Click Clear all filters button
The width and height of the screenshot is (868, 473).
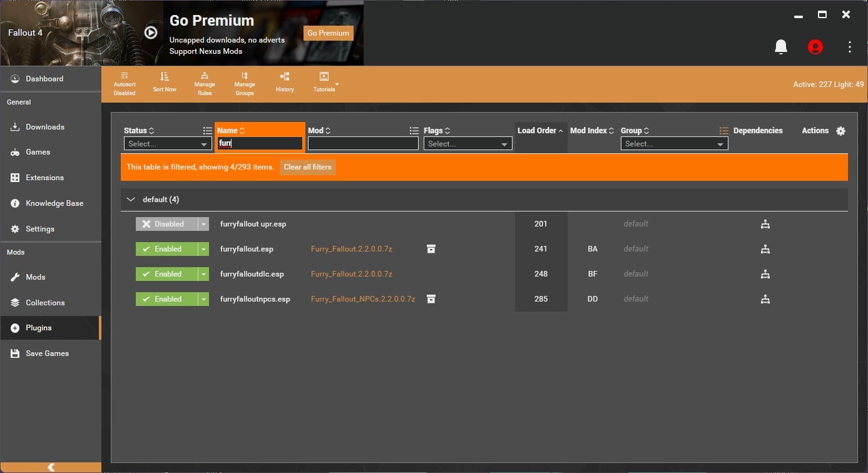tap(308, 167)
